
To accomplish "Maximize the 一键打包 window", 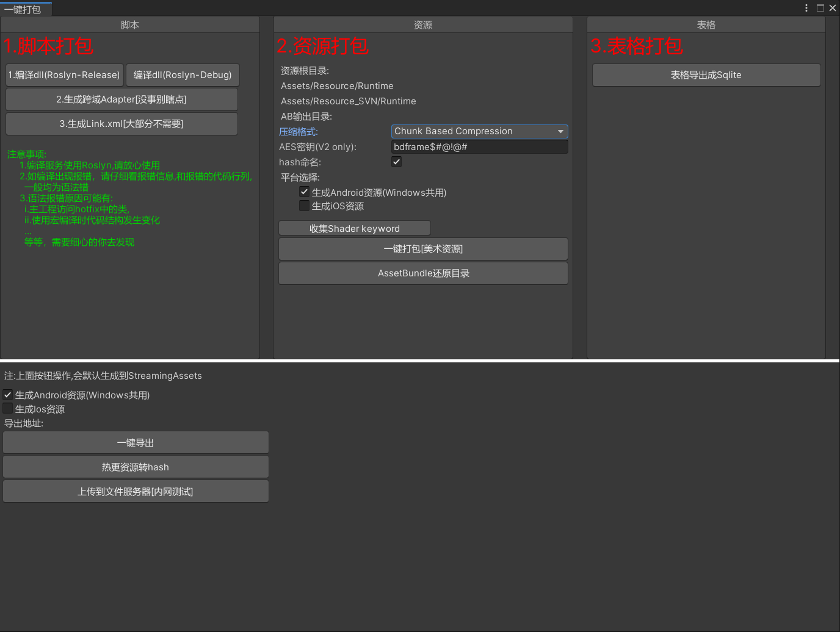I will point(820,8).
